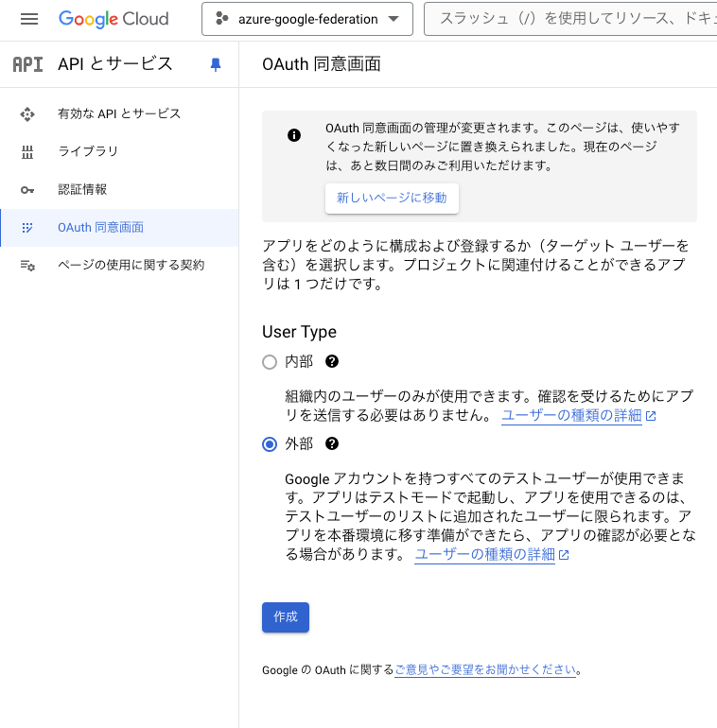
Task: Click the info icon in the notice banner
Action: click(294, 135)
